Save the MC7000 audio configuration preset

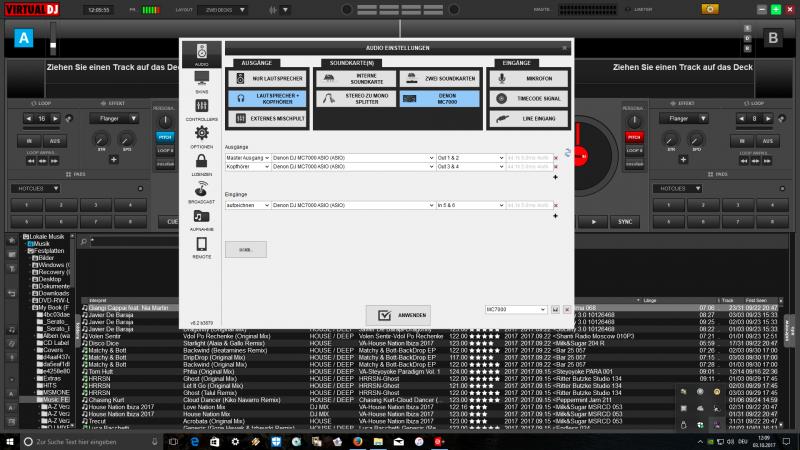click(556, 310)
